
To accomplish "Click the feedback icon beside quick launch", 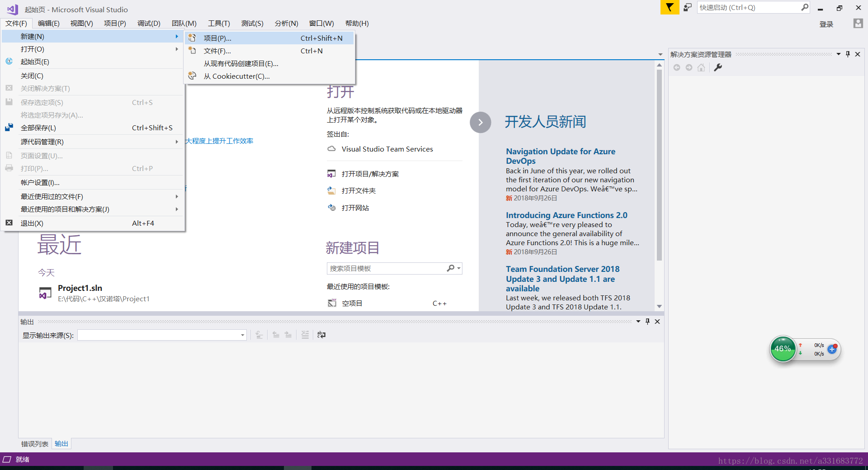I will pos(688,7).
